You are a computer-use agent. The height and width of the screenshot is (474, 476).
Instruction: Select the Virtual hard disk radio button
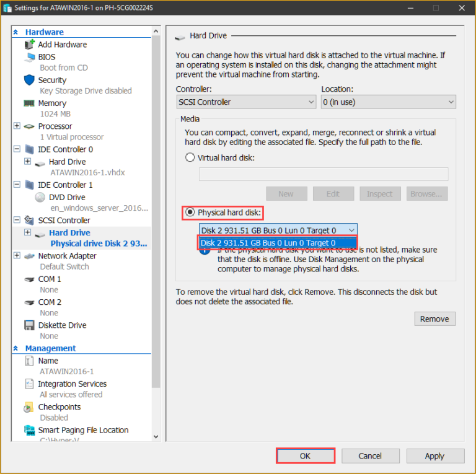click(190, 157)
